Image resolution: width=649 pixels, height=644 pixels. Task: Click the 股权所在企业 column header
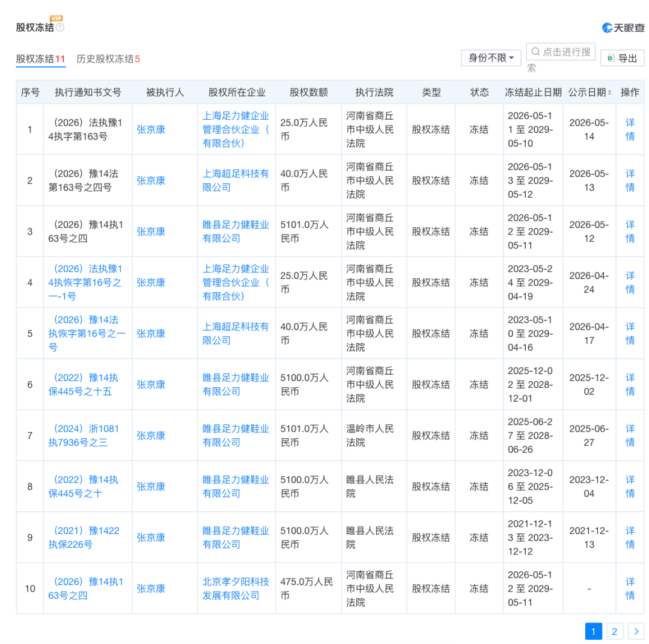[x=236, y=93]
